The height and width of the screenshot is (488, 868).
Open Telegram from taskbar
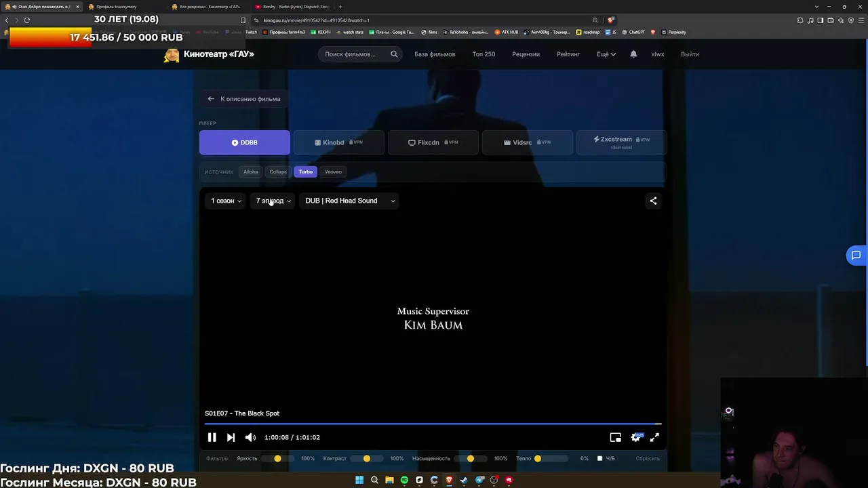tap(479, 481)
